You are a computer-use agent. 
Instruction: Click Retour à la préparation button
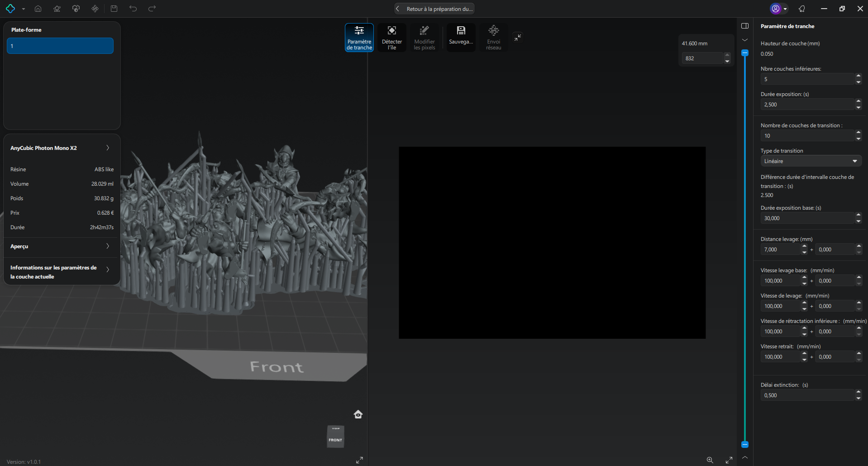click(434, 9)
